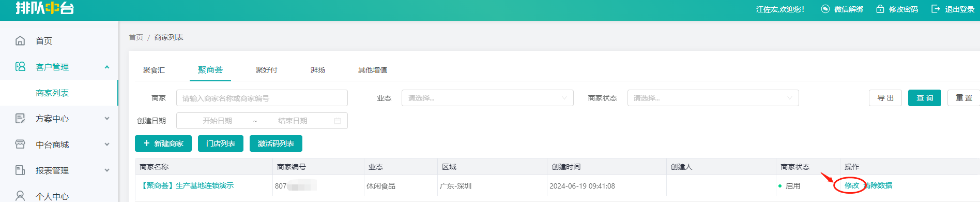Click the 退出登录 exit icon
The width and height of the screenshot is (980, 202).
936,9
